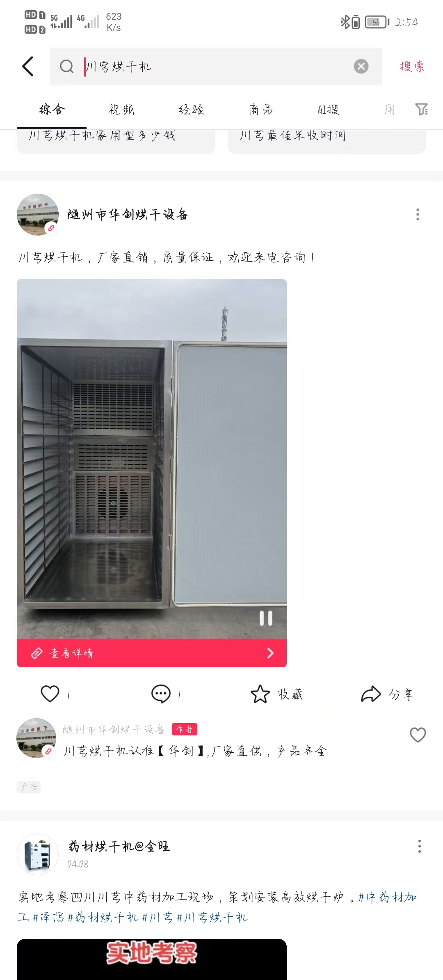Image resolution: width=443 pixels, height=980 pixels.
Task: Switch to the 视频 tab
Action: [x=121, y=109]
